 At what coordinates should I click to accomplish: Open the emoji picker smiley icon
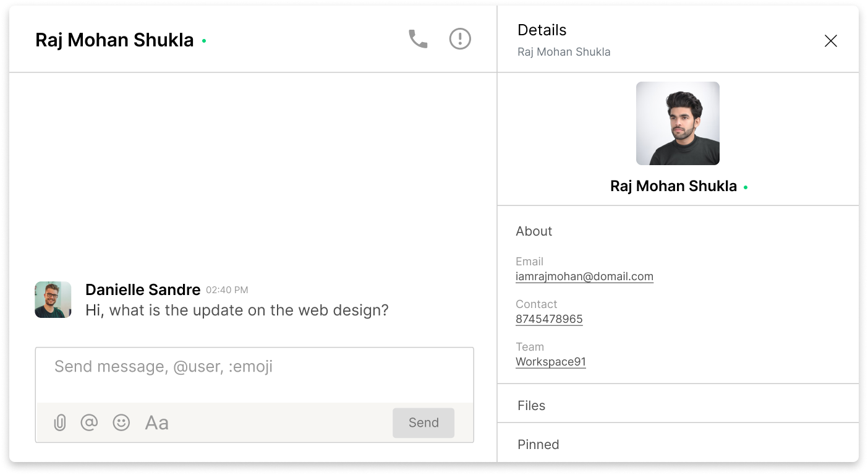click(x=121, y=422)
